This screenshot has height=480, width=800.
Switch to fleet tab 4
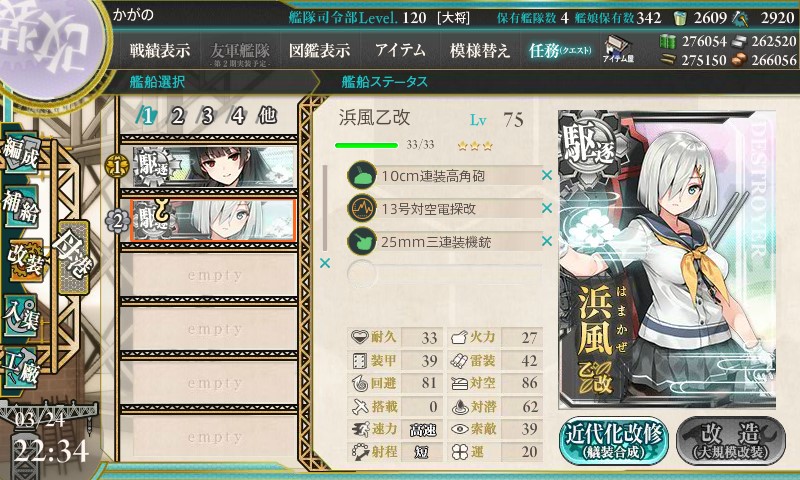coord(237,116)
